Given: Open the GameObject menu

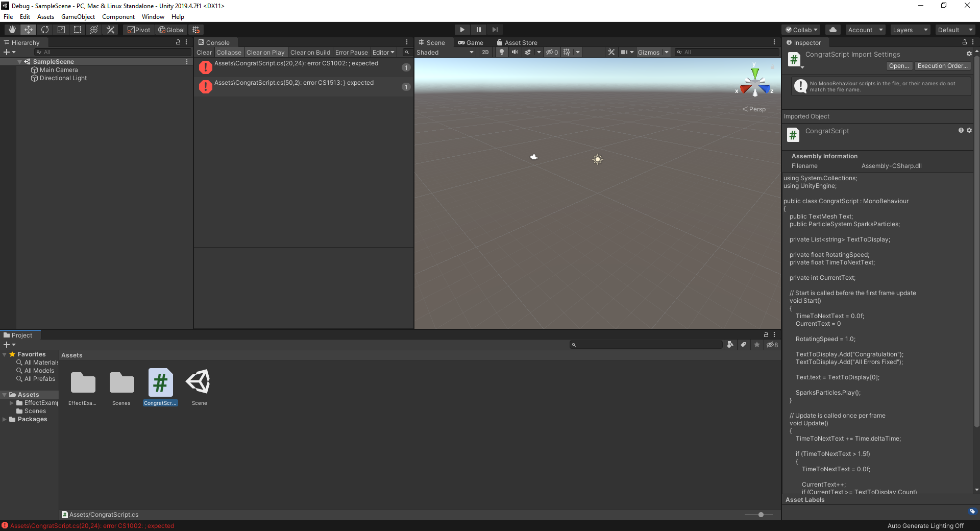Looking at the screenshot, I should coord(78,17).
